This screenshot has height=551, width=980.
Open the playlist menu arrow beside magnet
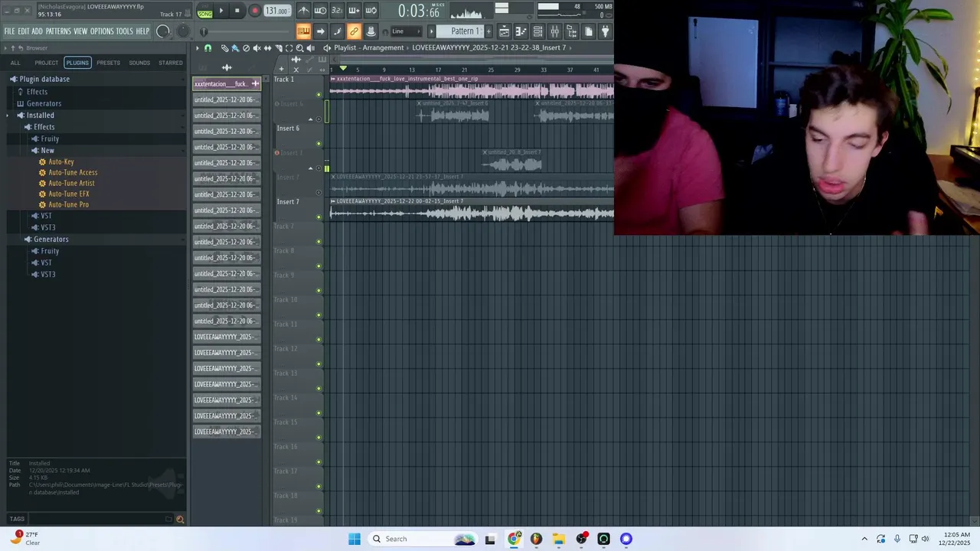pyautogui.click(x=198, y=48)
